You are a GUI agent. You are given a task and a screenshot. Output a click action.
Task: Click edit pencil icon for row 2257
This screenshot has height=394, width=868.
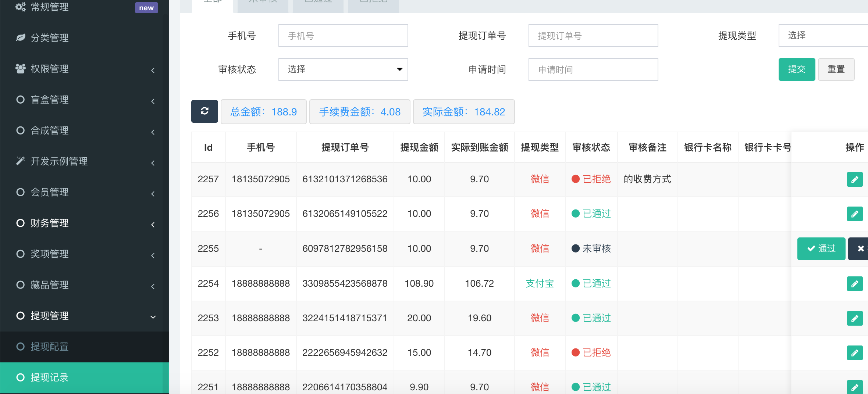(x=854, y=179)
